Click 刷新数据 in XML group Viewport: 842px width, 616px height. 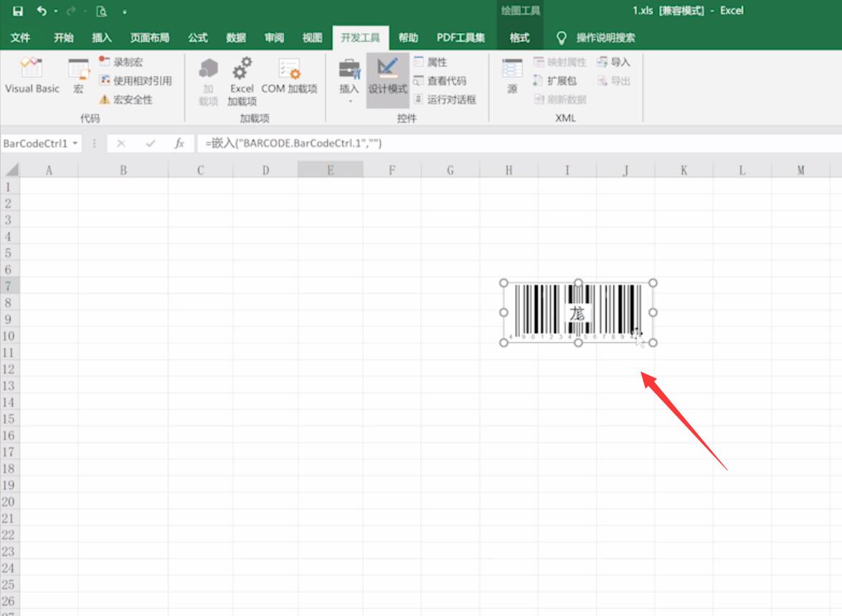[x=559, y=100]
